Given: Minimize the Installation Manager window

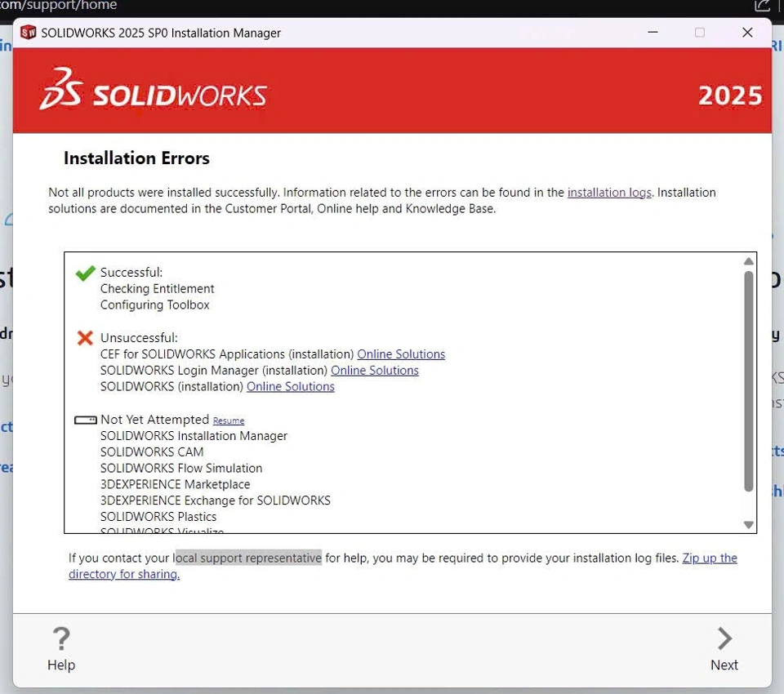Looking at the screenshot, I should 653,33.
